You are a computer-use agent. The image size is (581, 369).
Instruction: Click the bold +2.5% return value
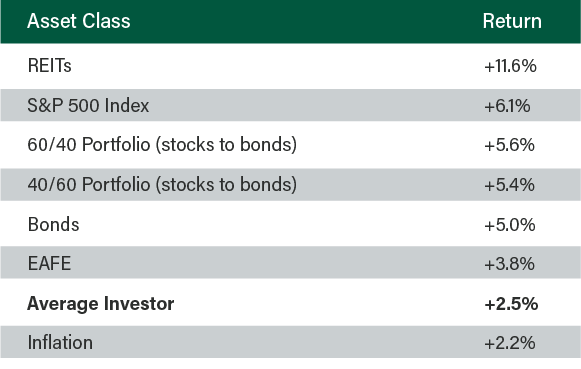click(511, 304)
